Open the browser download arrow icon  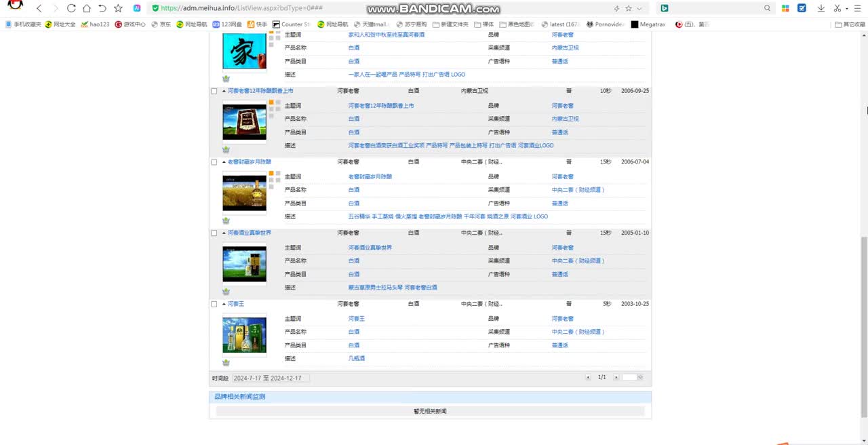click(x=821, y=8)
